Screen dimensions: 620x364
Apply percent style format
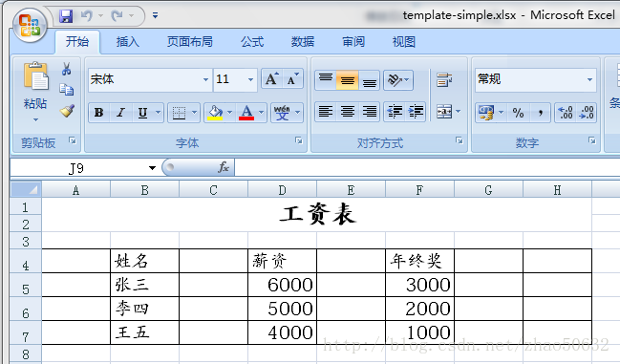pos(518,113)
